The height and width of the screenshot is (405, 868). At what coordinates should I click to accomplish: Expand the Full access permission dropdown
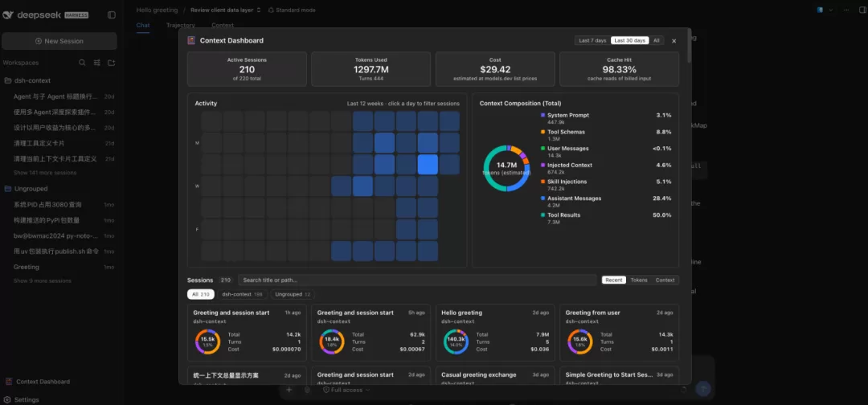pos(346,390)
